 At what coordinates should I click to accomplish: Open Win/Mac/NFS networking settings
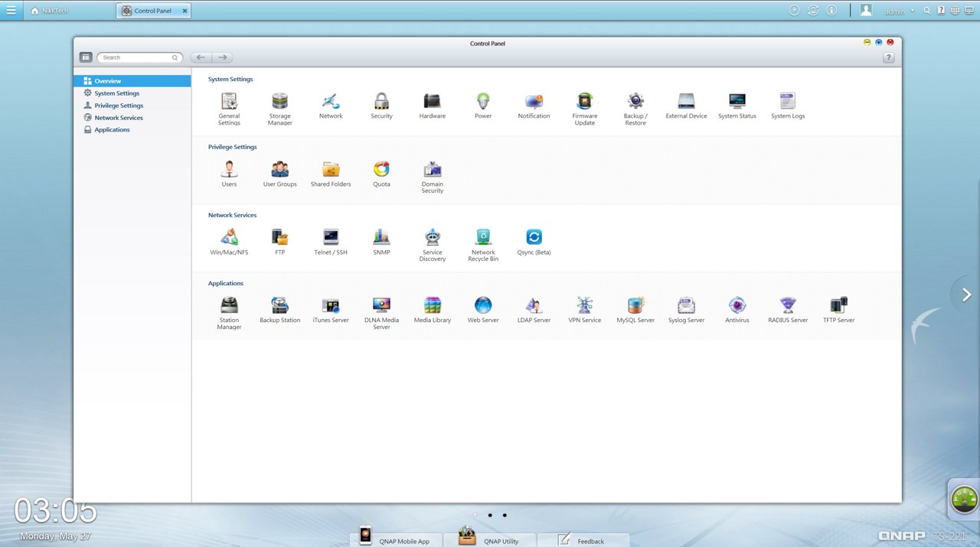229,241
